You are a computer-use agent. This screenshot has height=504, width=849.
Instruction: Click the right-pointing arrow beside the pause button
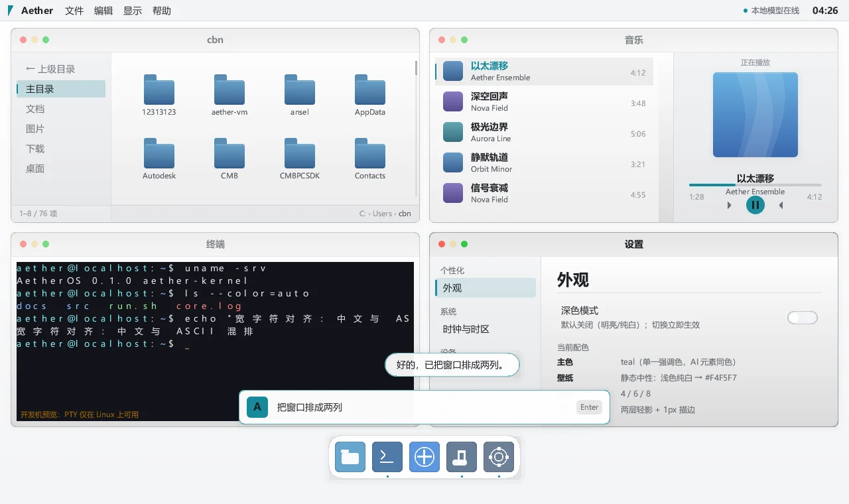click(x=730, y=206)
